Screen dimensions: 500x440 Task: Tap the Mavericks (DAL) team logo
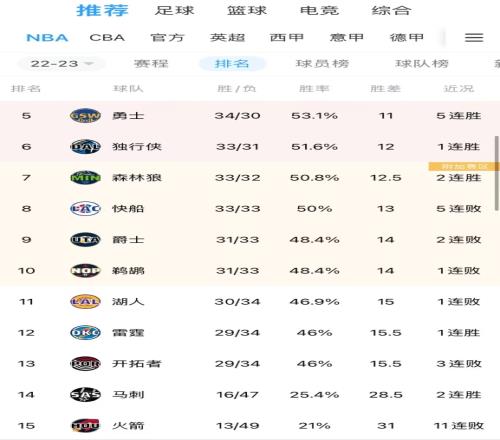coord(85,147)
